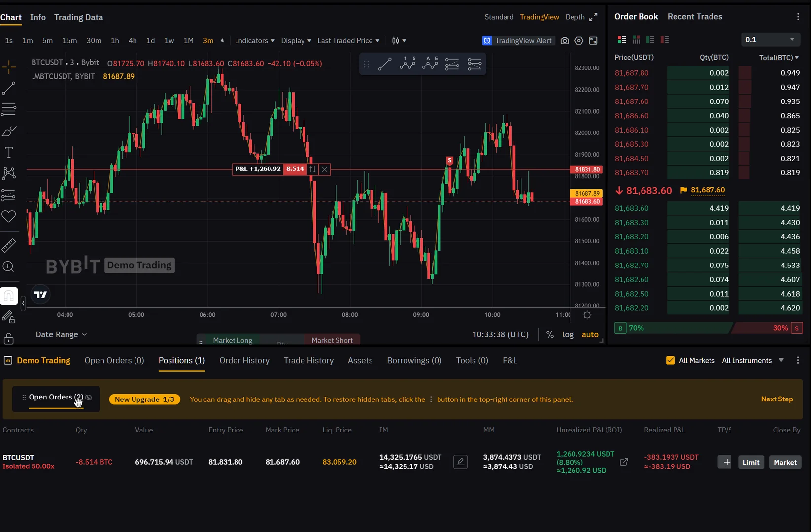Open the candlestick chart type dropdown

click(399, 41)
